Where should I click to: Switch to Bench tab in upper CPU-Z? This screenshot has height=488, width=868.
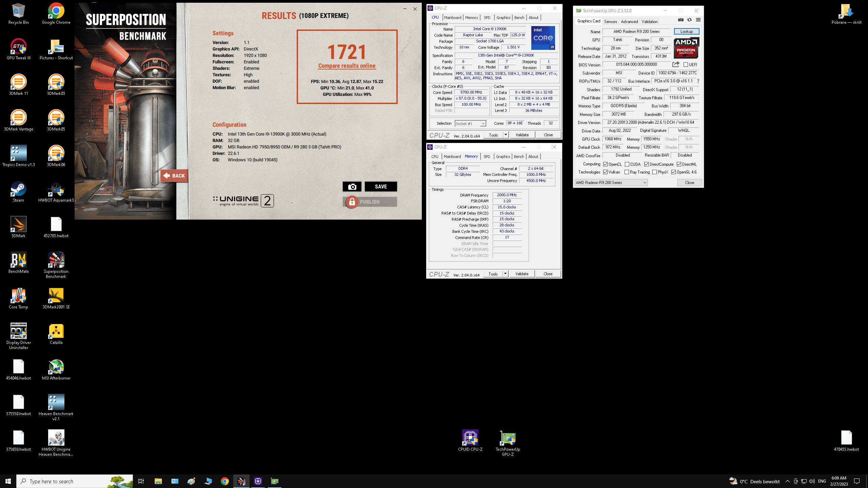coord(519,18)
